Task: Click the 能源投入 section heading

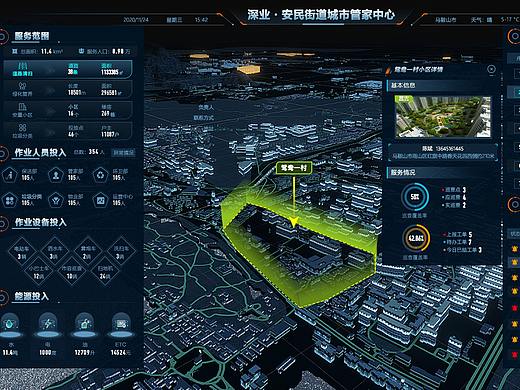Action: [31, 296]
